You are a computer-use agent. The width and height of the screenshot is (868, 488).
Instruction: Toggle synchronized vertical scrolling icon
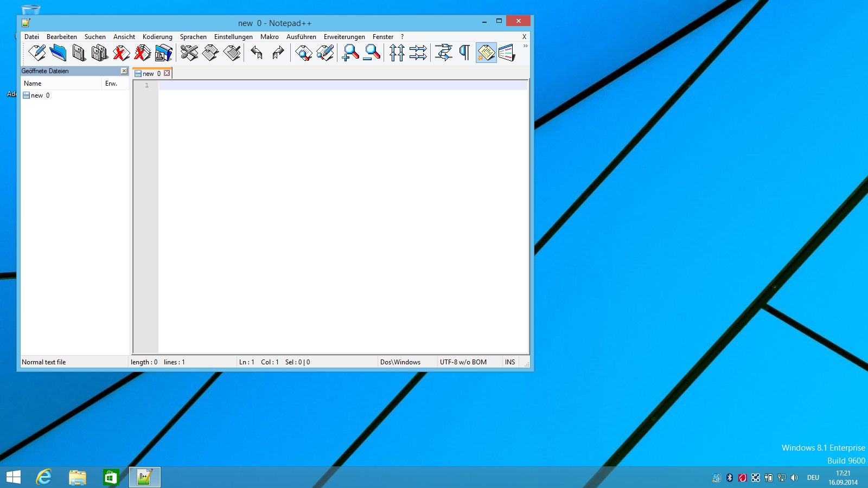click(x=397, y=53)
